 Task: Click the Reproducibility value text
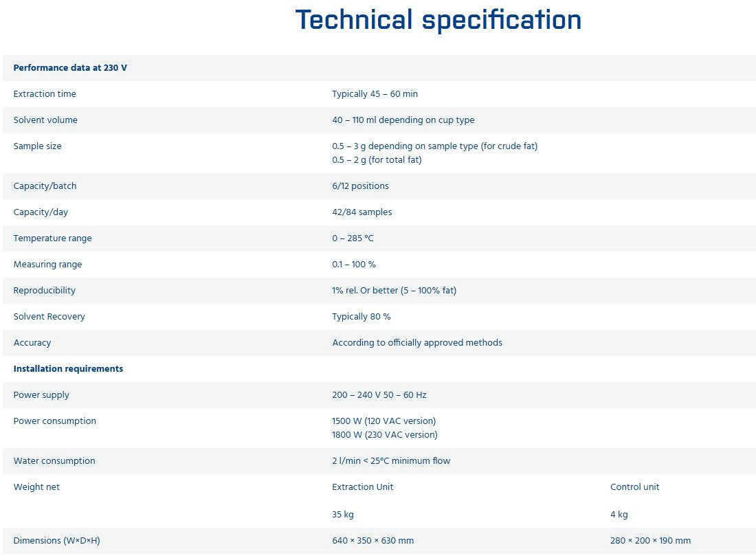[x=394, y=290]
